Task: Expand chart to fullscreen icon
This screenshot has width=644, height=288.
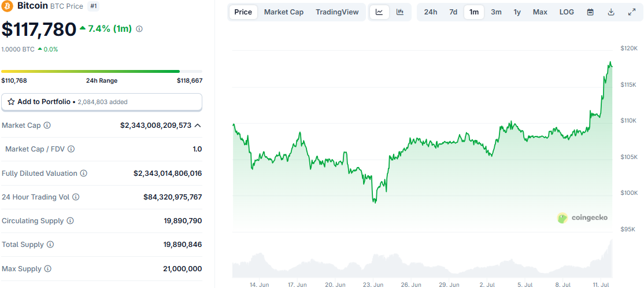Action: 632,12
